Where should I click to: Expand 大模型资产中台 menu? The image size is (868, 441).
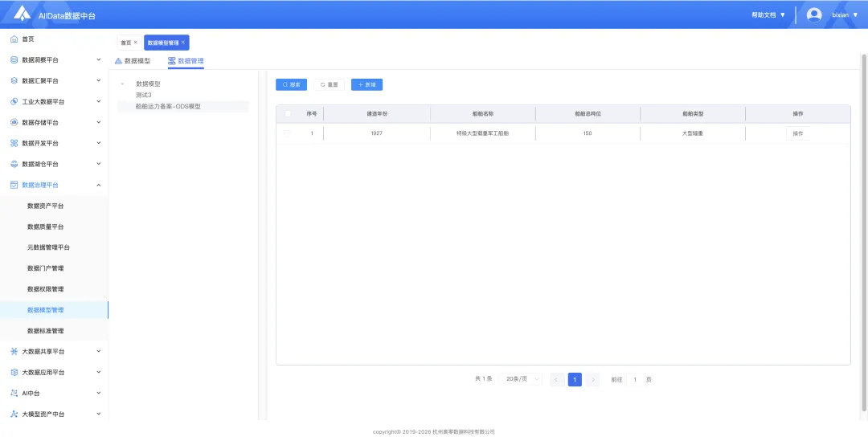click(x=99, y=414)
